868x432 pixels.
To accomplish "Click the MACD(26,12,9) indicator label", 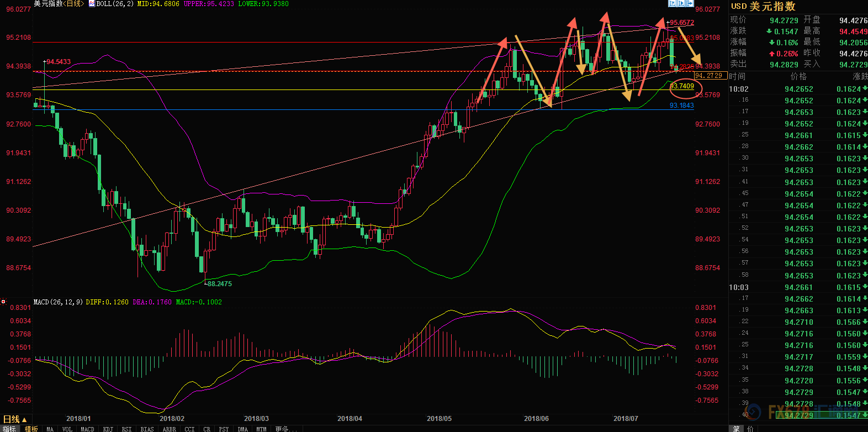I will tap(58, 302).
